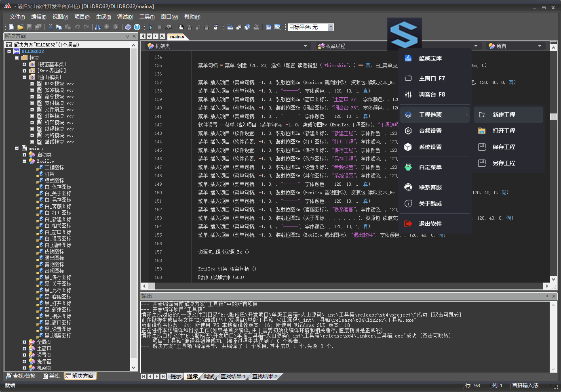
Task: Switch to the 查找结果 1 tab
Action: coord(232,376)
